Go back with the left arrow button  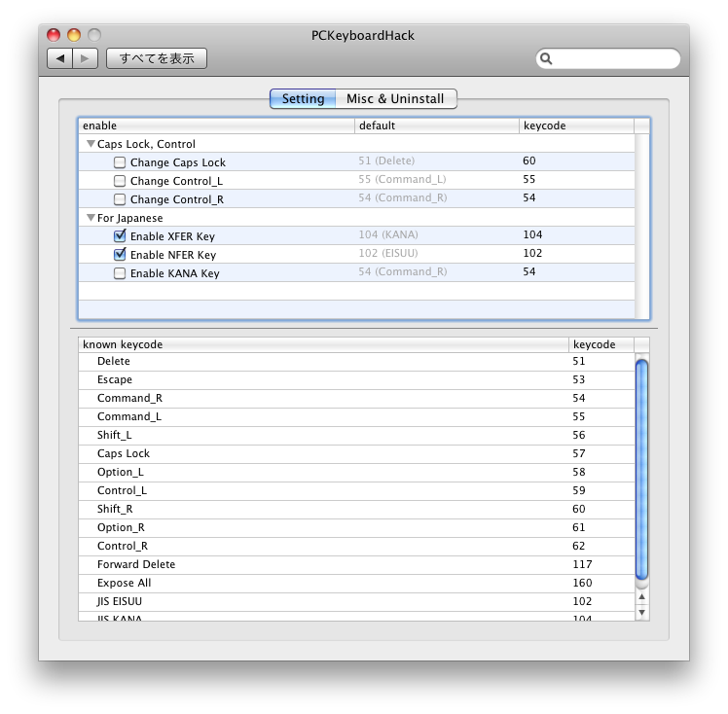[x=60, y=58]
